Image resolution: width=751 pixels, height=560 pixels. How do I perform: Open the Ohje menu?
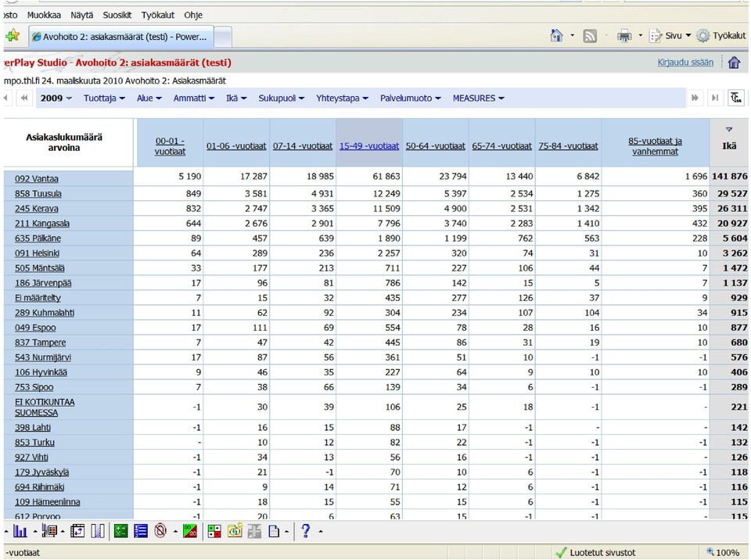[x=193, y=15]
